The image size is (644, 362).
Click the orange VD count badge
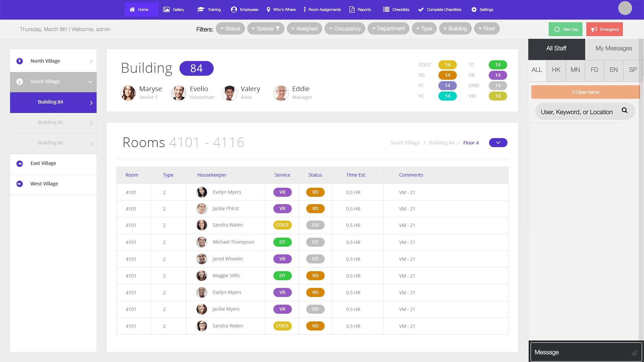coord(447,75)
